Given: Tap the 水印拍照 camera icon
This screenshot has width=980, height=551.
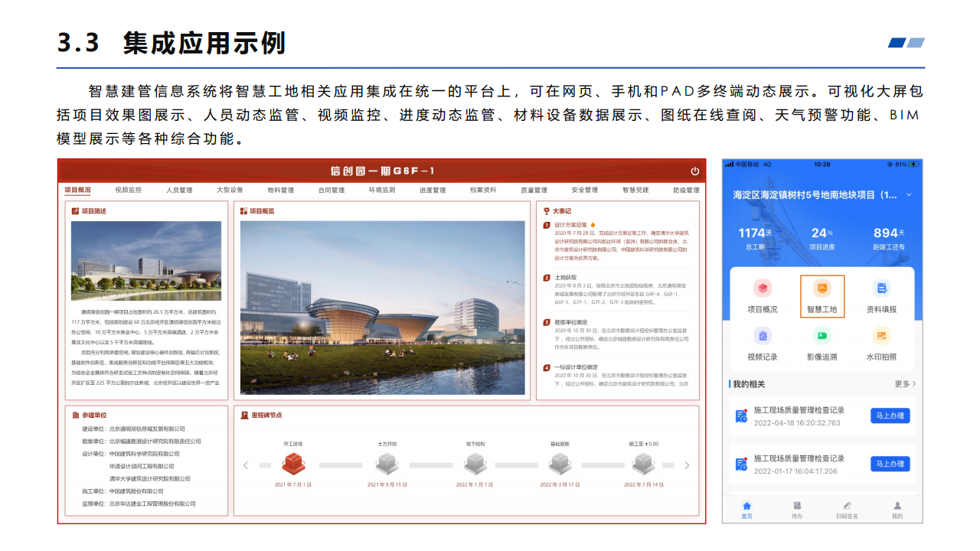Looking at the screenshot, I should (x=881, y=336).
